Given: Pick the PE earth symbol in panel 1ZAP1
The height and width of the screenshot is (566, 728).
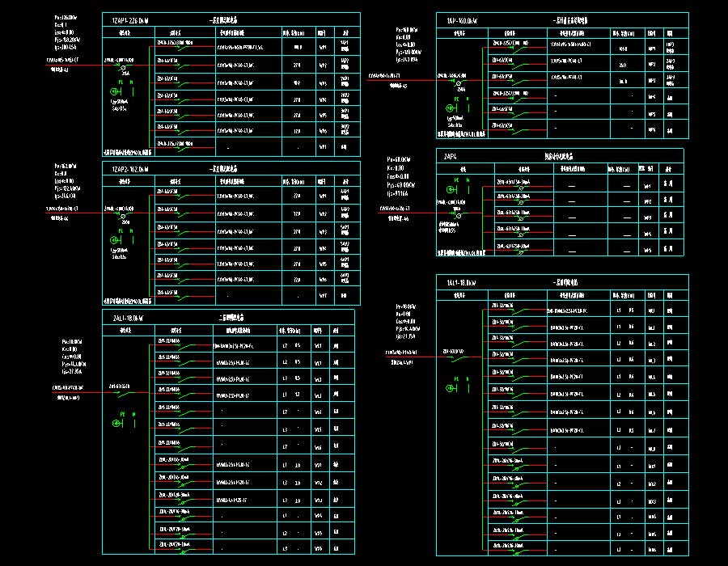Looking at the screenshot, I should [115, 91].
